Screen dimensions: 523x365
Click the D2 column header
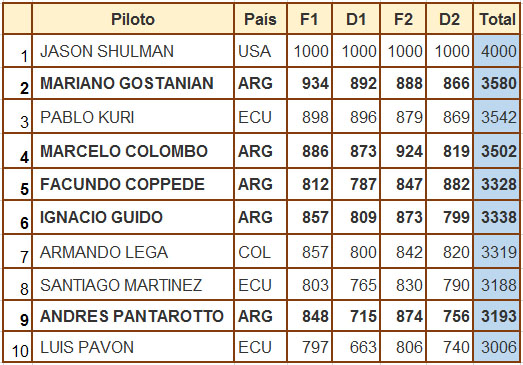pyautogui.click(x=449, y=19)
